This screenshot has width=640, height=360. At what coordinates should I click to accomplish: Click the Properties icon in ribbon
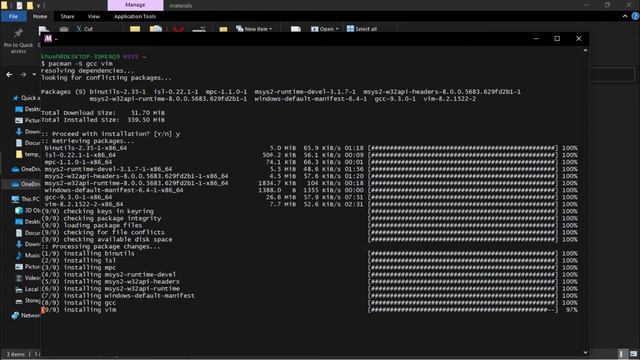tap(296, 29)
